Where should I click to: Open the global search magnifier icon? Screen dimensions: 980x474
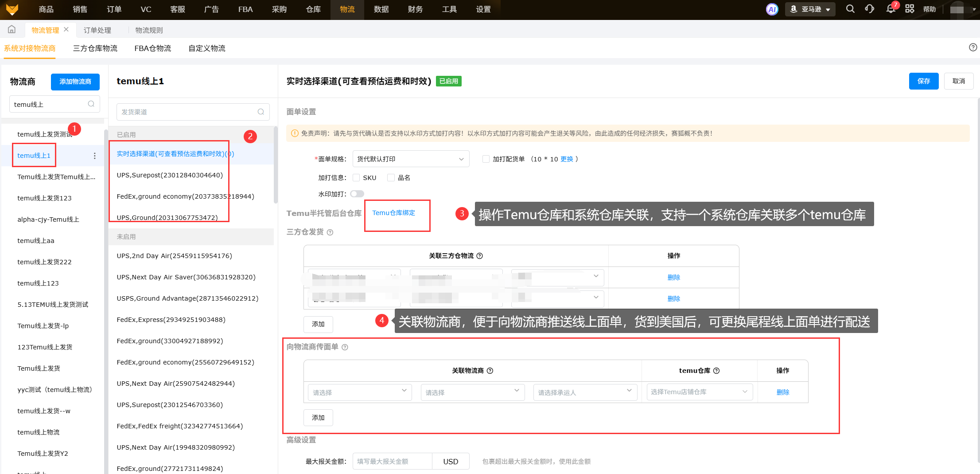[850, 9]
